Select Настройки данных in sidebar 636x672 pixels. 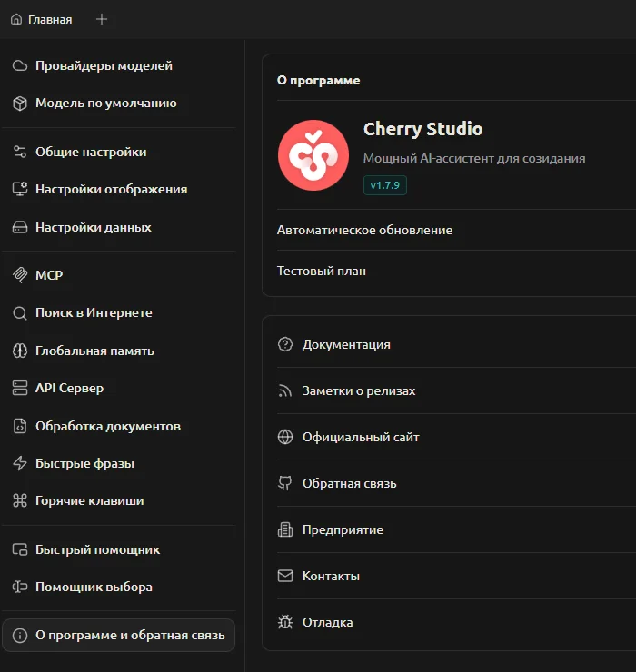(93, 228)
